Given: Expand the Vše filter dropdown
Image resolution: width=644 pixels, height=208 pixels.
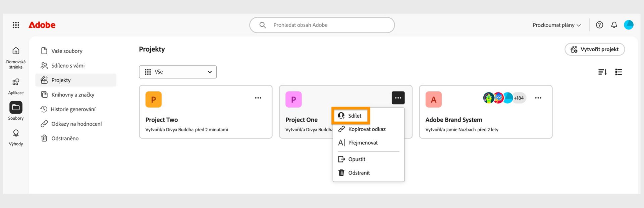Looking at the screenshot, I should pos(178,72).
